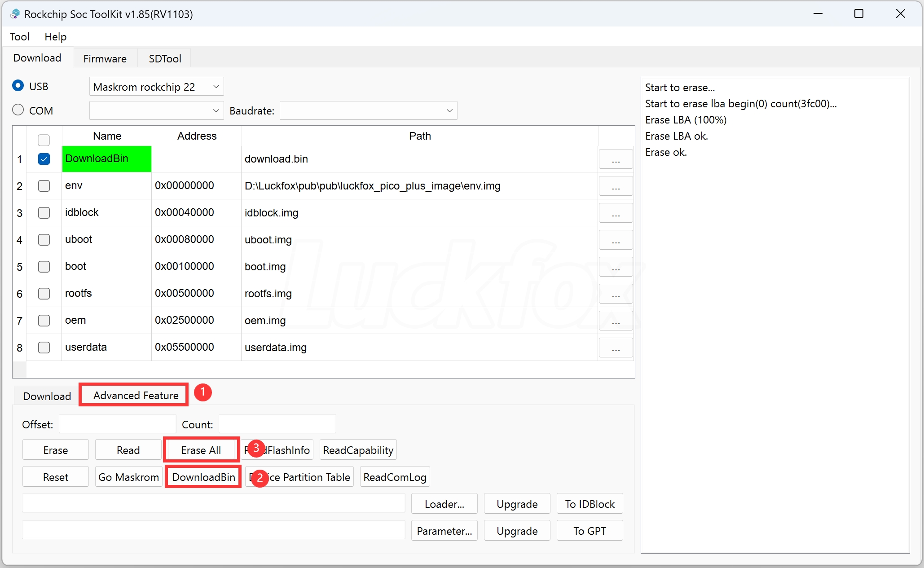Open the Help menu

55,37
